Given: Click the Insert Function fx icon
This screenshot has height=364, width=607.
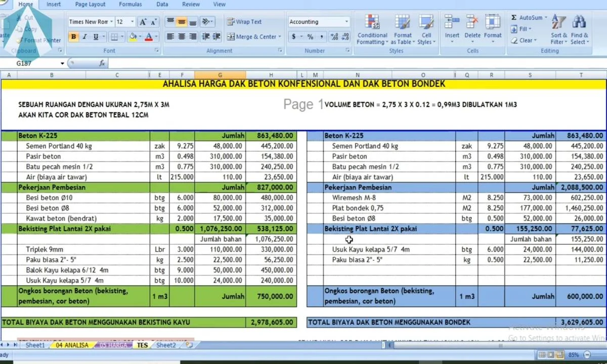Looking at the screenshot, I should [x=102, y=63].
